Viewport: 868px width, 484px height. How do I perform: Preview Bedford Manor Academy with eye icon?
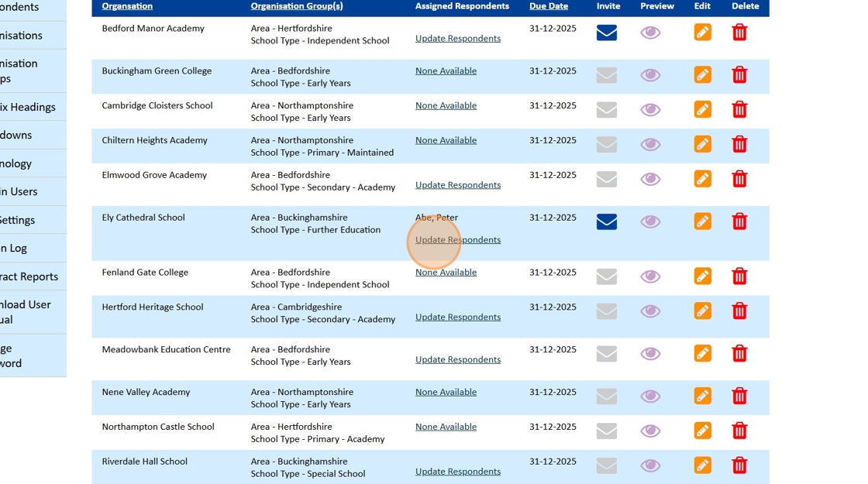pyautogui.click(x=650, y=33)
